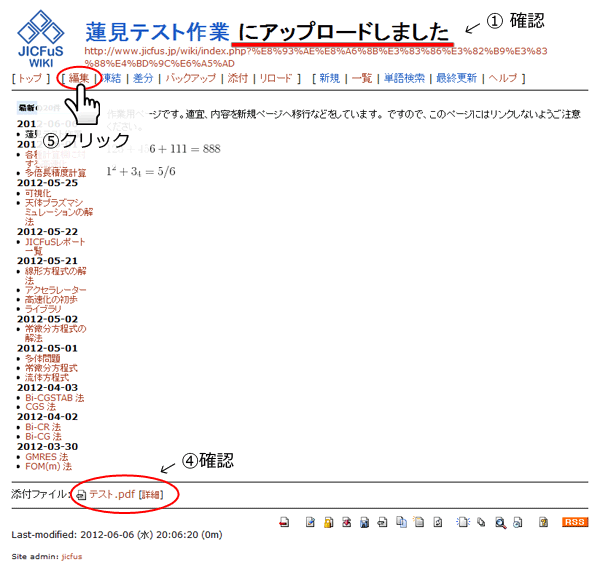Open the アクセラレーター sidebar link
600x566 pixels.
coord(56,290)
